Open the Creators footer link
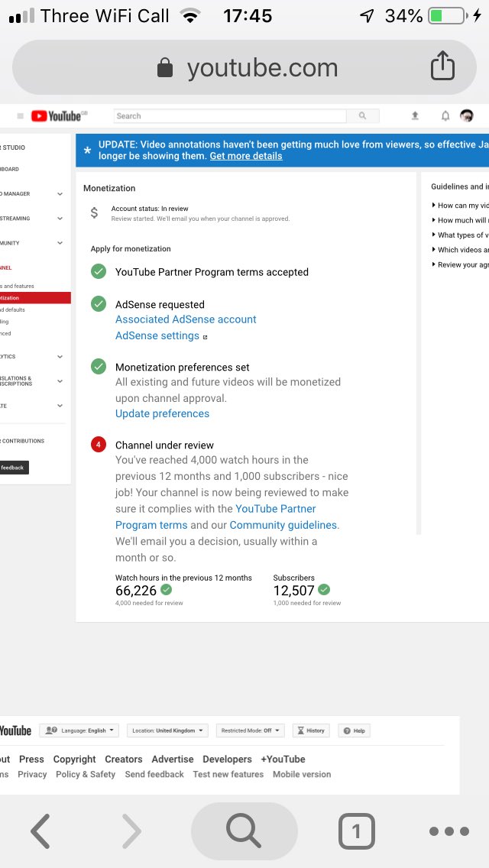Viewport: 489px width, 868px height. click(x=124, y=759)
